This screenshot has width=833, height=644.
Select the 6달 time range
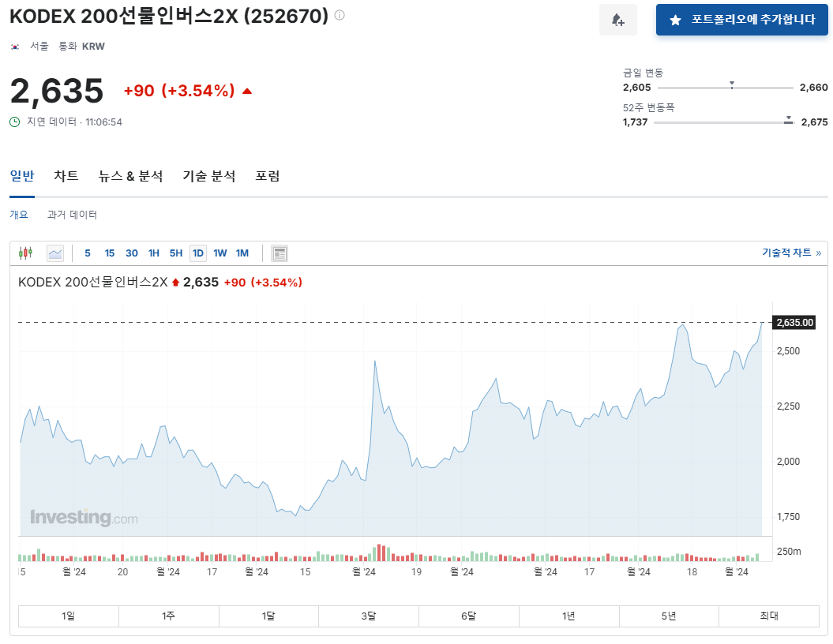(468, 616)
